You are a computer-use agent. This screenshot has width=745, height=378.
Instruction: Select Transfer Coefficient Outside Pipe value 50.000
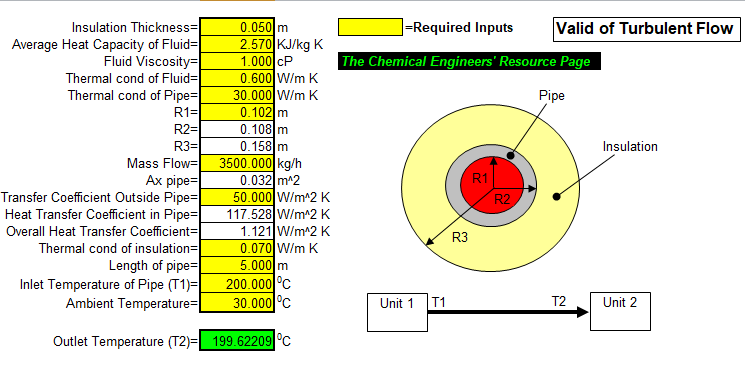point(237,198)
